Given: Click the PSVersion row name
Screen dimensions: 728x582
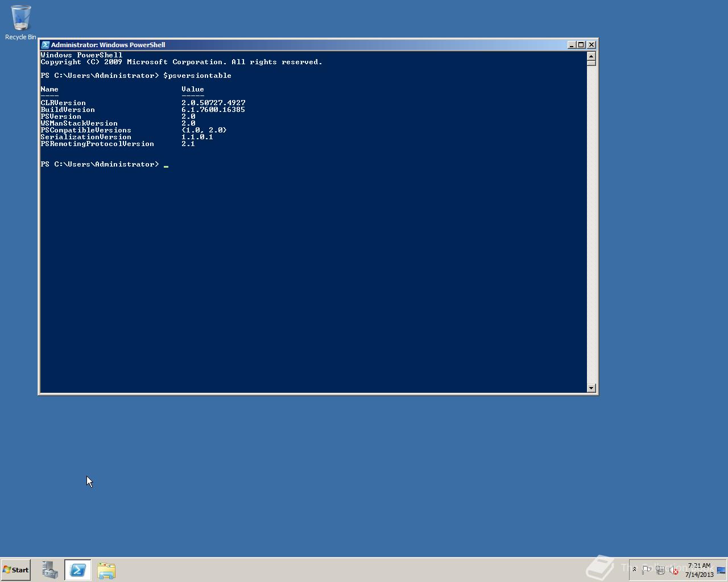Looking at the screenshot, I should pos(61,117).
